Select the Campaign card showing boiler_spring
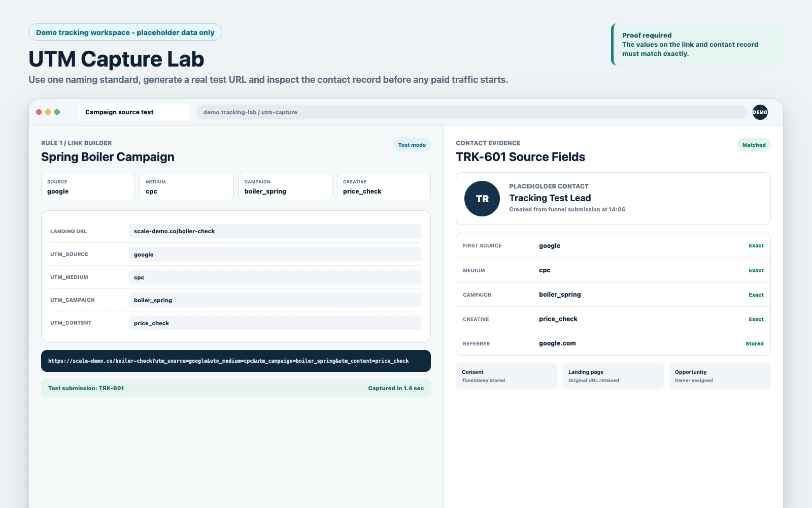The width and height of the screenshot is (812, 508). tap(285, 187)
